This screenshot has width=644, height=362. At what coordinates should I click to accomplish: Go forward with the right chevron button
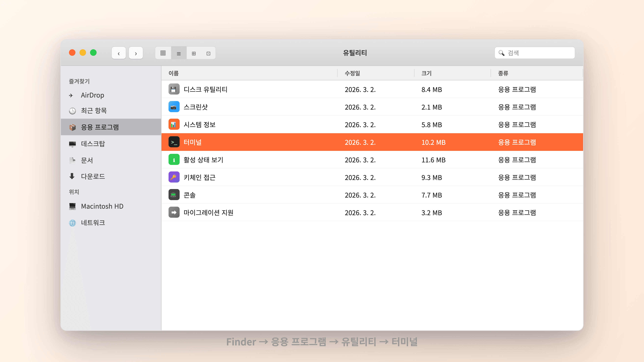pyautogui.click(x=136, y=53)
